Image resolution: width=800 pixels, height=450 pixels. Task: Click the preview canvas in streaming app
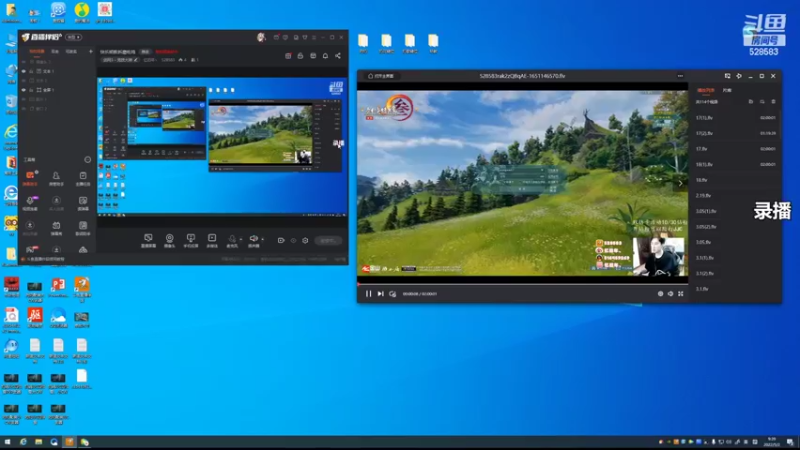[x=222, y=147]
